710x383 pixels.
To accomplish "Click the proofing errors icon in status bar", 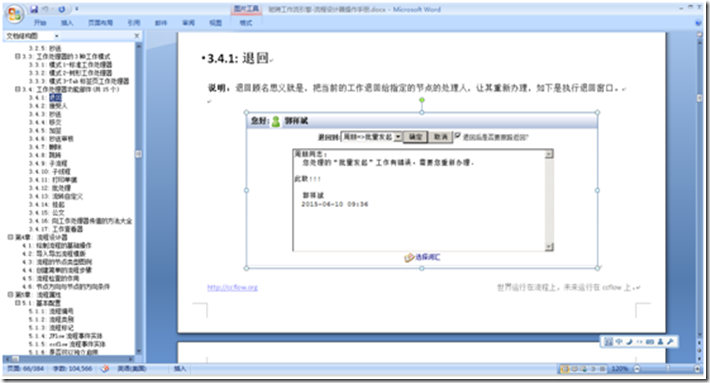I will [x=105, y=369].
